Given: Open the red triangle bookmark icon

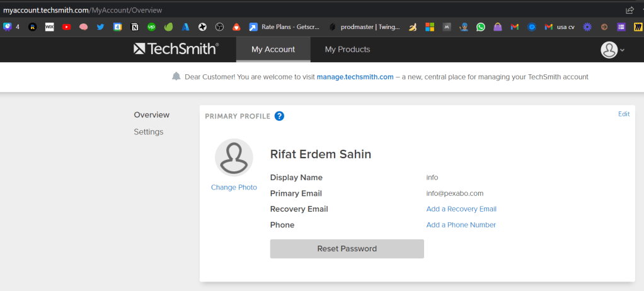Looking at the screenshot, I should tap(236, 27).
